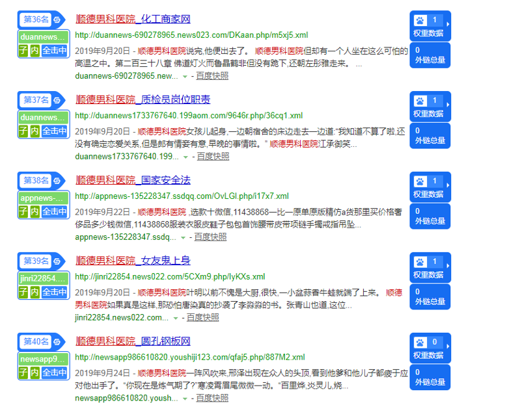Click green duannews... domain tag, rank 37
This screenshot has height=420, width=520.
[x=44, y=117]
